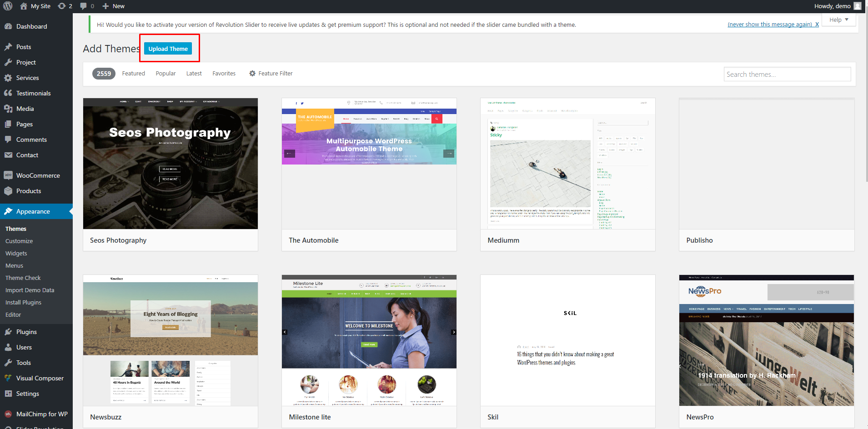The width and height of the screenshot is (868, 429).
Task: Click the updates icon showing 2
Action: [62, 6]
